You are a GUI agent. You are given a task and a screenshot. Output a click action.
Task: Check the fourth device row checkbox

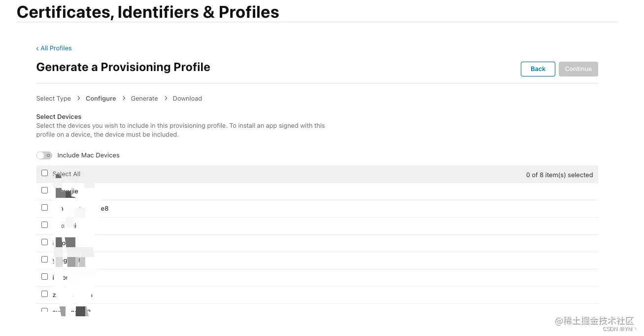(x=45, y=242)
